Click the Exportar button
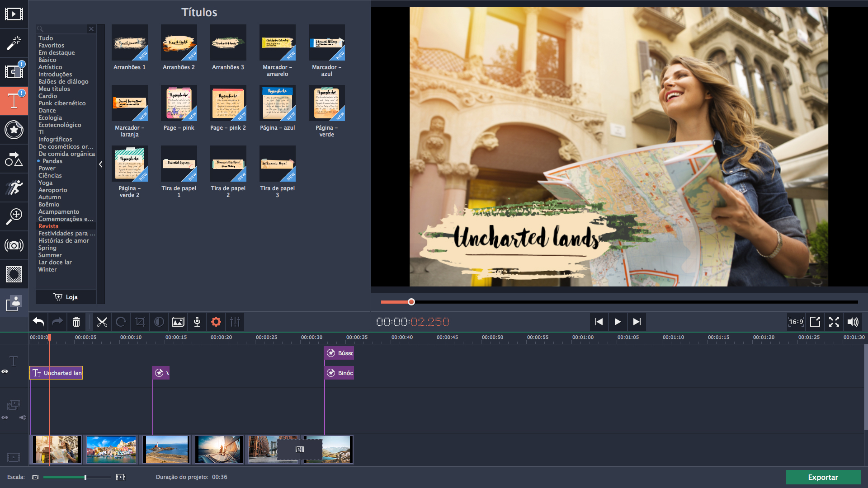Screen dimensions: 868x488 [x=823, y=477]
